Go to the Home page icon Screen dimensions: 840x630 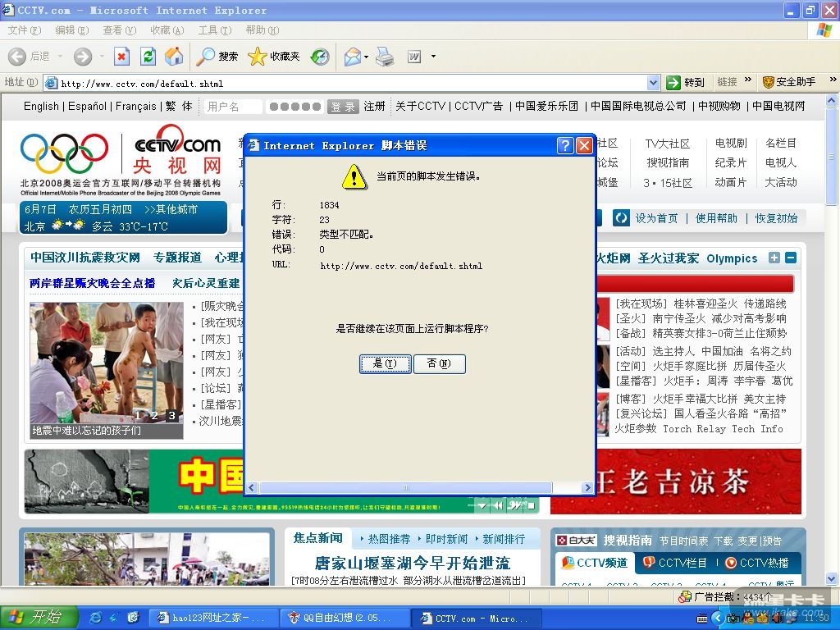point(174,57)
